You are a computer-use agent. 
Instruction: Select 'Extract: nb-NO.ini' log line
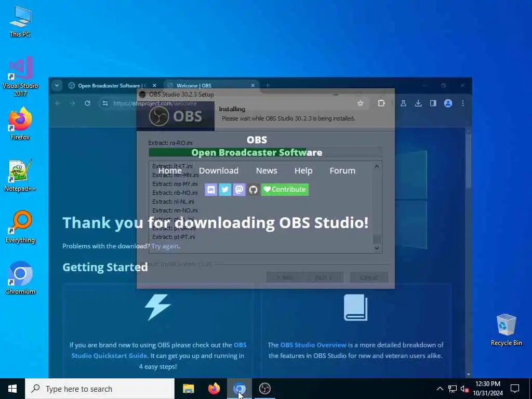click(x=175, y=193)
